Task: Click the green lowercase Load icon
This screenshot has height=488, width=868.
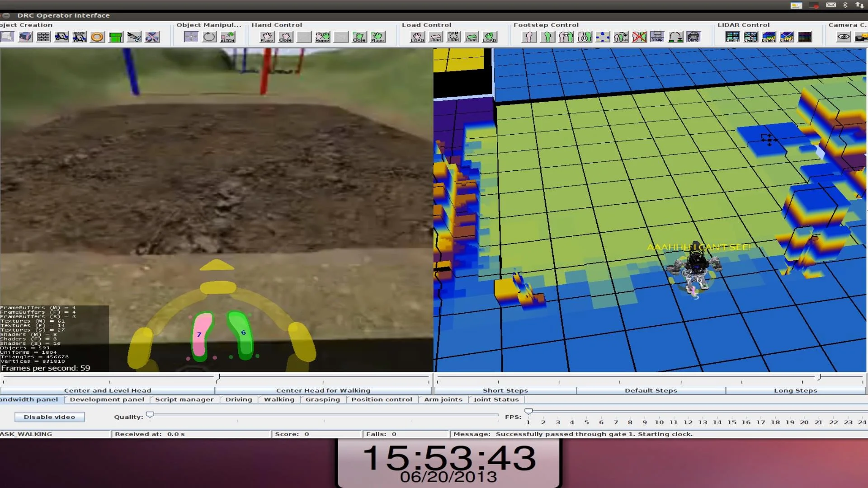Action: (x=472, y=37)
